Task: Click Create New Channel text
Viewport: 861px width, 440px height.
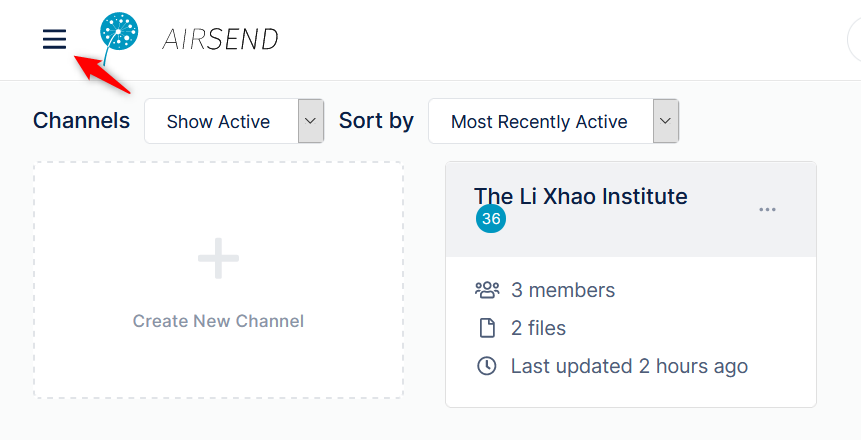Action: [x=219, y=321]
